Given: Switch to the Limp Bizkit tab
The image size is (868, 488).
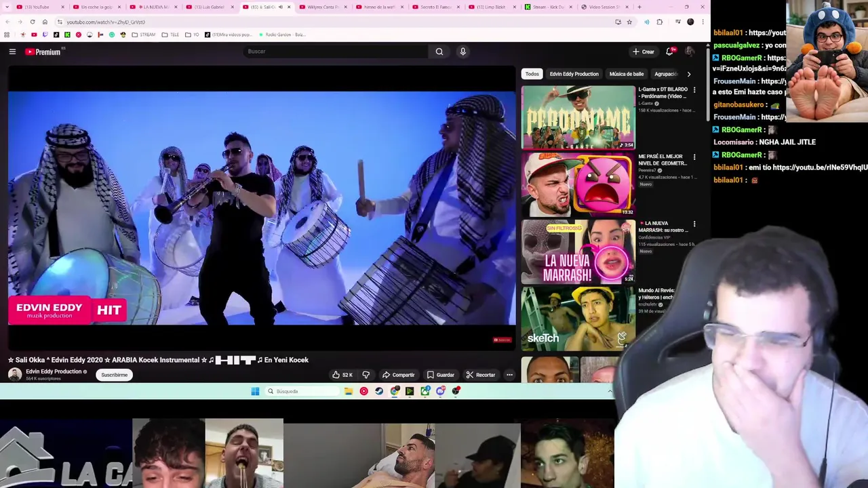Looking at the screenshot, I should (x=491, y=7).
